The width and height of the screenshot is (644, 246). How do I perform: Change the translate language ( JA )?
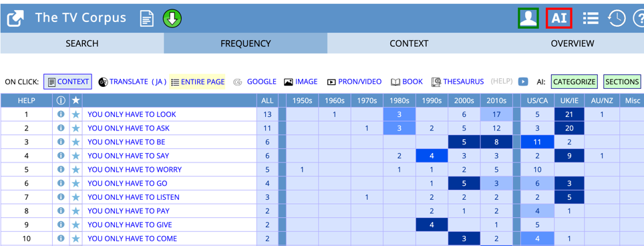click(159, 82)
